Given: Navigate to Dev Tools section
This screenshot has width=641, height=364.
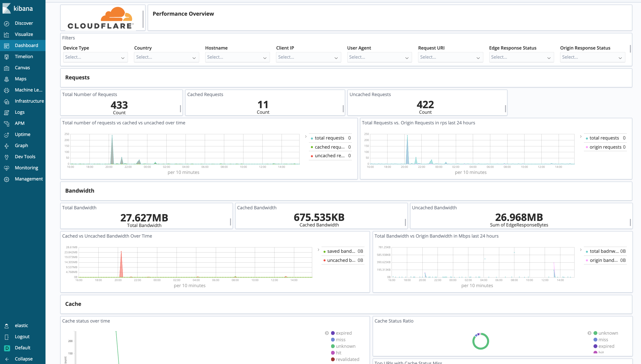Looking at the screenshot, I should tap(25, 157).
